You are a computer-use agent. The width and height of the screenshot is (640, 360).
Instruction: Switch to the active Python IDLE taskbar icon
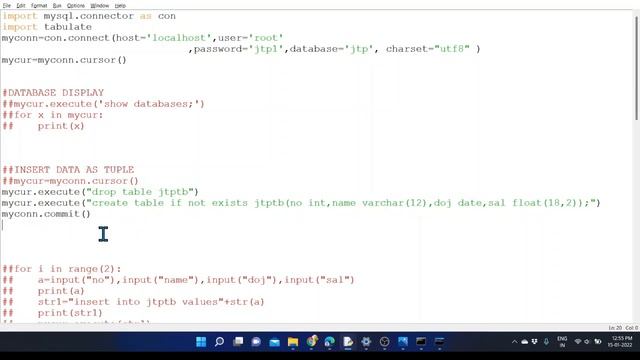[348, 342]
